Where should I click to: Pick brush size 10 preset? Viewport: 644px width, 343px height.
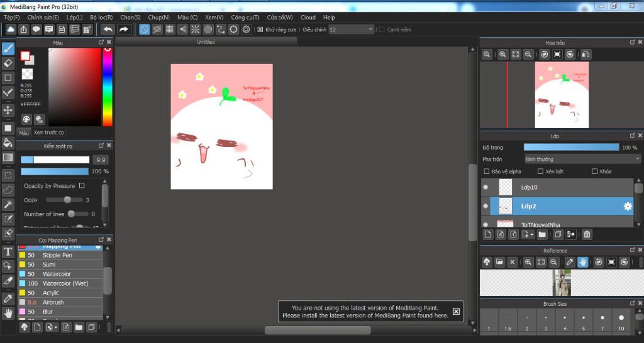(x=621, y=321)
